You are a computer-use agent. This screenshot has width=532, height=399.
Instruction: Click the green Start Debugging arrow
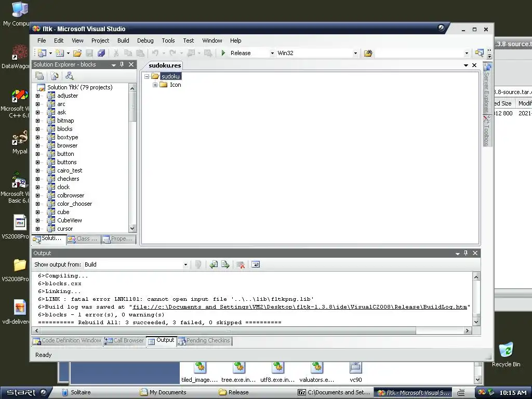223,53
